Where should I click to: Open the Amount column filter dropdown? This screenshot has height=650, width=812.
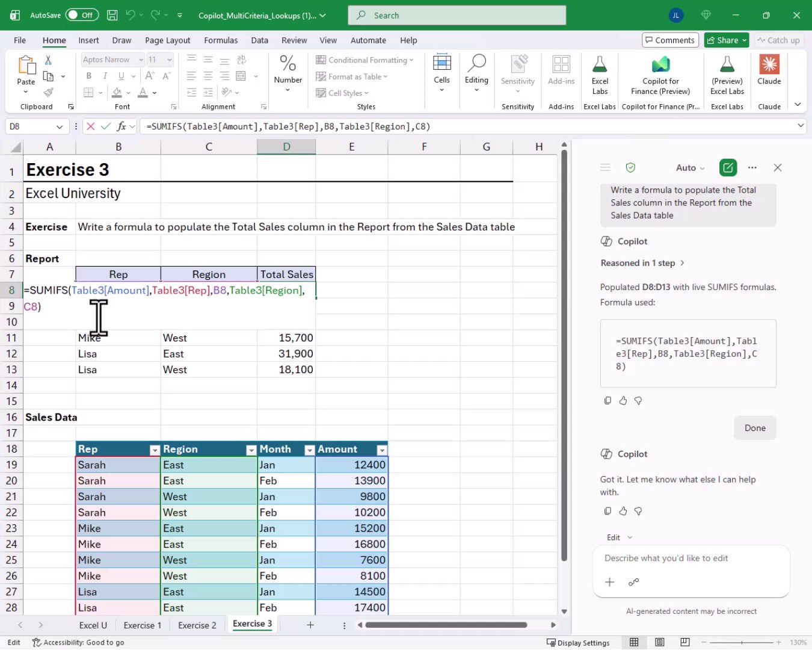point(381,450)
